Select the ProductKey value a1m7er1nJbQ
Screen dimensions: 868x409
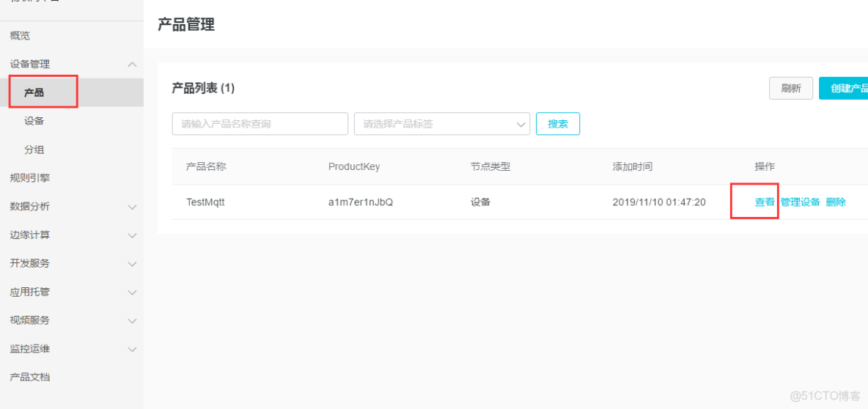(361, 202)
